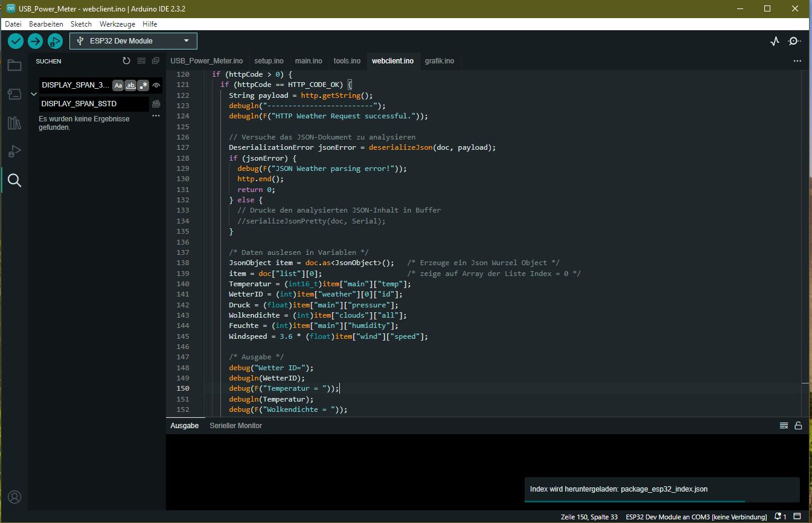Toggle the output panel lock icon
Image resolution: width=812 pixels, height=523 pixels.
point(798,426)
